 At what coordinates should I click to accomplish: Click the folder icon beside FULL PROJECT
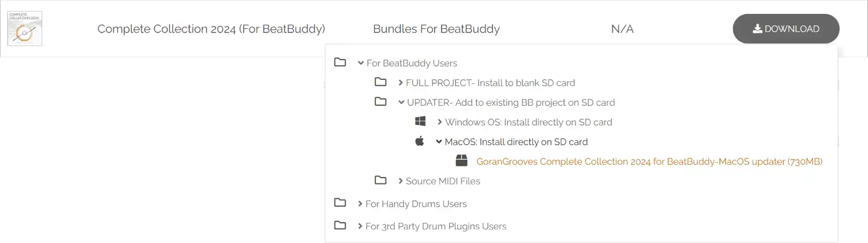point(380,82)
